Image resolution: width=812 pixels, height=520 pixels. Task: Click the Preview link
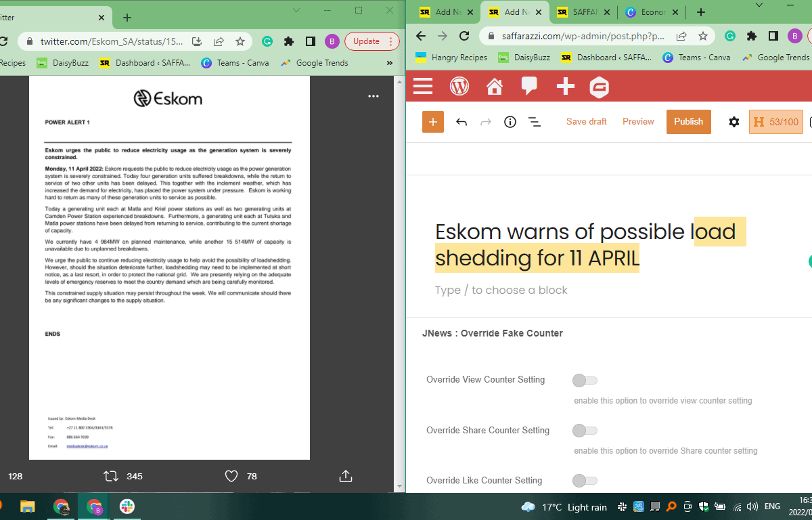638,122
